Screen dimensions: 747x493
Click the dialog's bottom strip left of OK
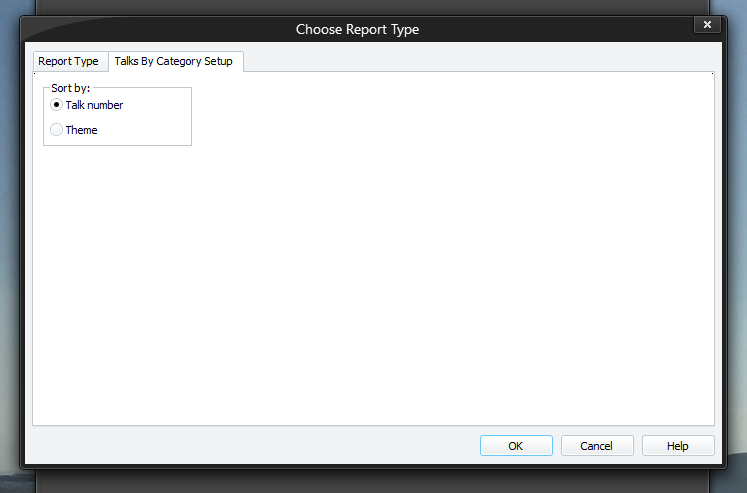[250, 446]
